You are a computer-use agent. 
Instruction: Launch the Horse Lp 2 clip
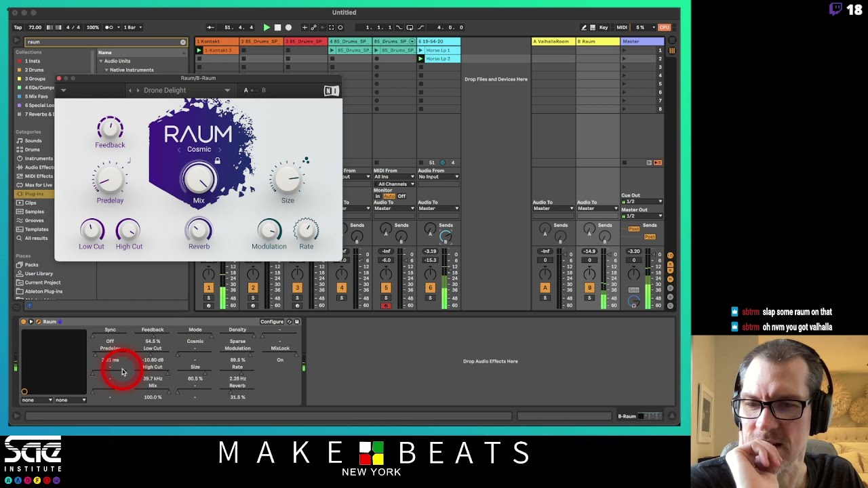click(x=420, y=59)
